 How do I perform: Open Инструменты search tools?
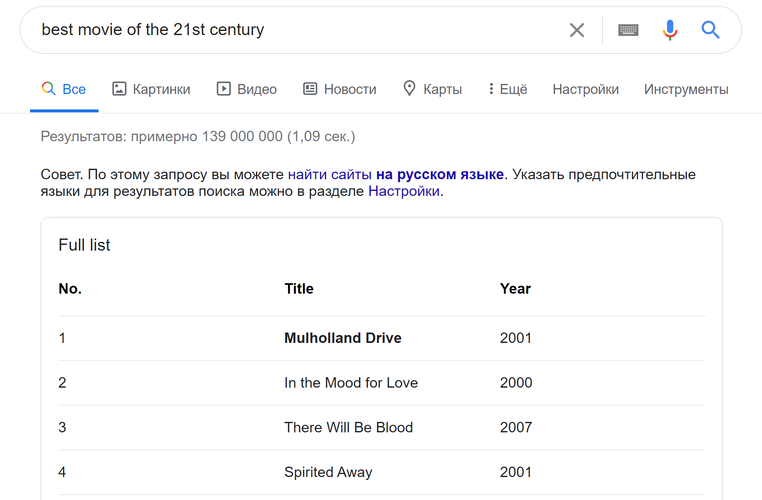pyautogui.click(x=686, y=89)
